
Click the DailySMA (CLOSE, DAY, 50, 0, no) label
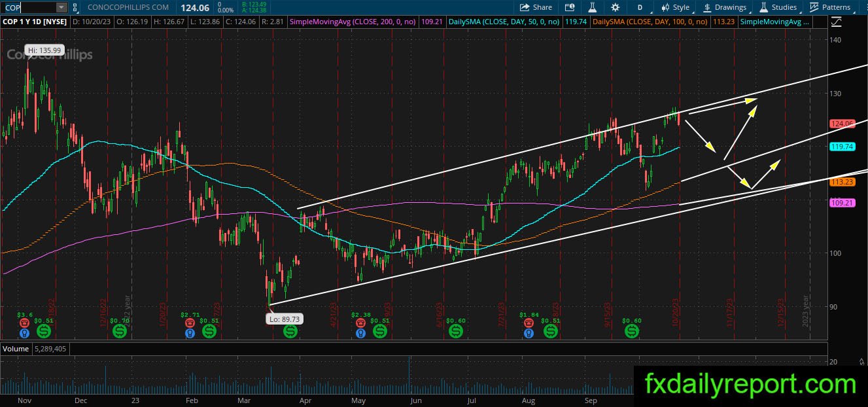pyautogui.click(x=502, y=22)
